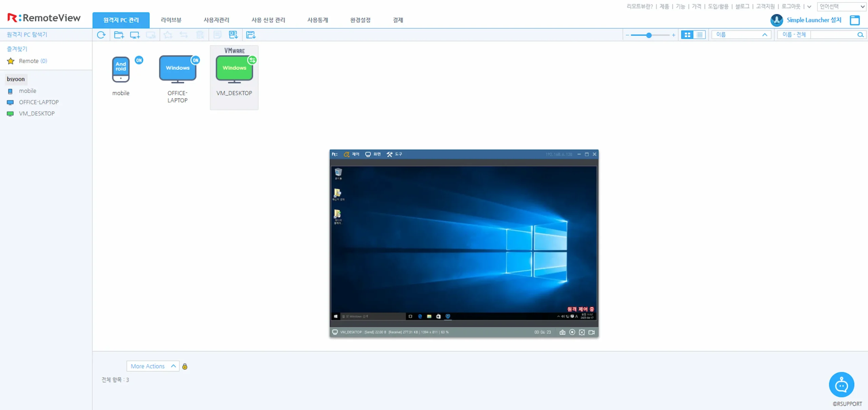The height and width of the screenshot is (410, 868).
Task: Open the 제어 menu in viewer
Action: (352, 154)
